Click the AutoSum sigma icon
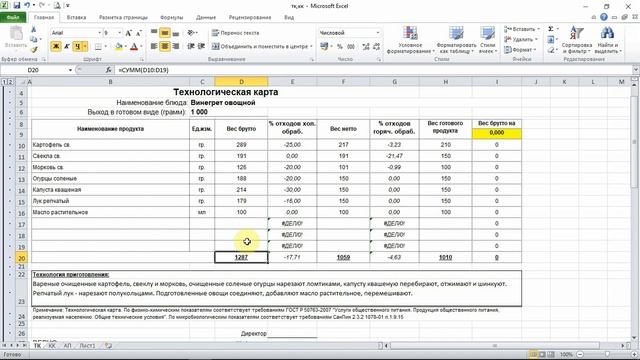The height and width of the screenshot is (360, 640). 551,29
